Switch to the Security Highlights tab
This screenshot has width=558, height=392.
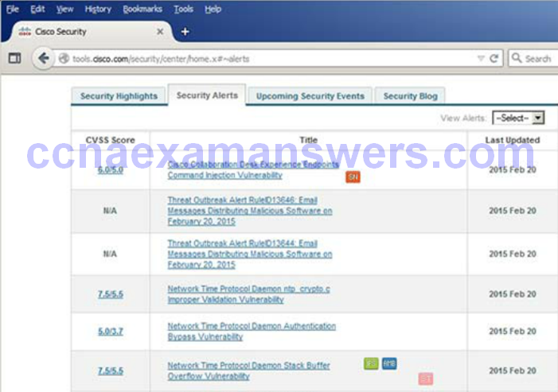pyautogui.click(x=119, y=96)
